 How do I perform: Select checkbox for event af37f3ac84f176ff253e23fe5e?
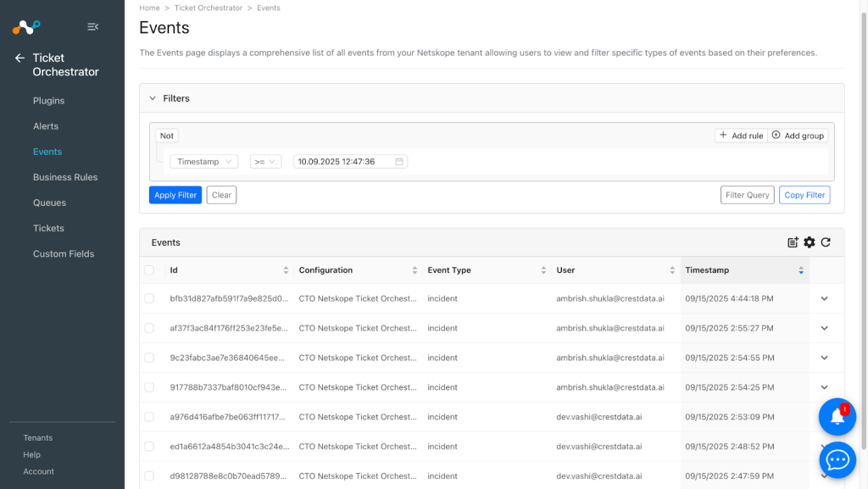(x=149, y=328)
